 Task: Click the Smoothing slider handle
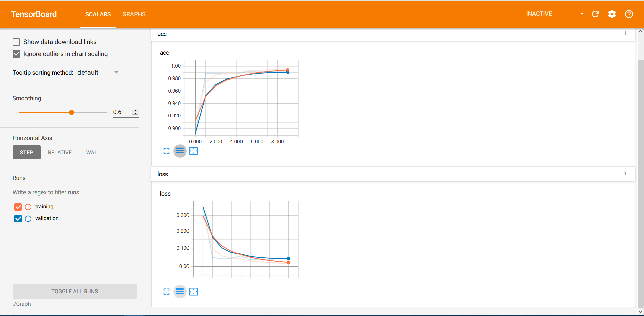click(x=71, y=113)
